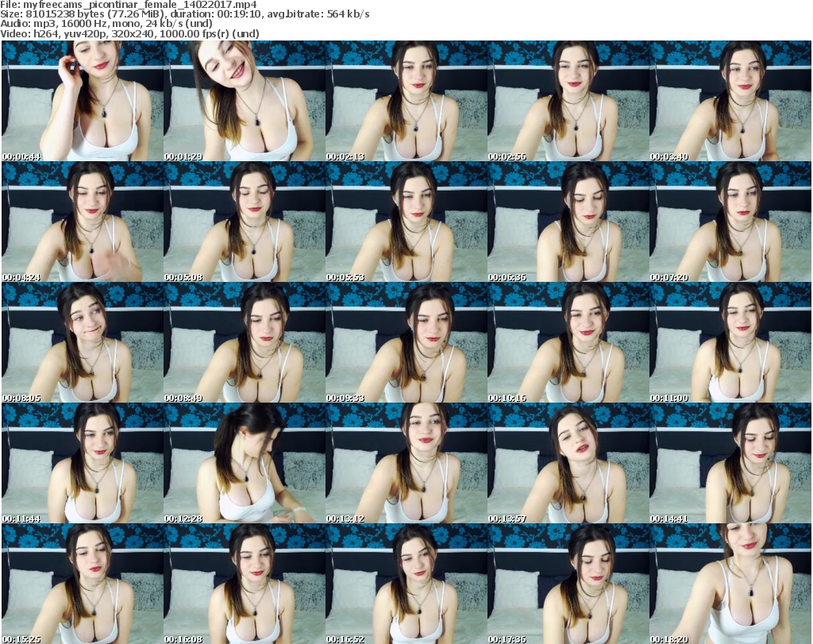This screenshot has width=813, height=644.
Task: Click the frame at 00:11:44
Action: (x=83, y=463)
